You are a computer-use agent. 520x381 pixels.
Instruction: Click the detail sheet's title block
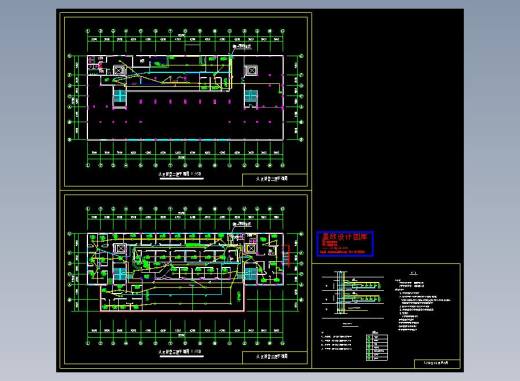pyautogui.click(x=437, y=363)
